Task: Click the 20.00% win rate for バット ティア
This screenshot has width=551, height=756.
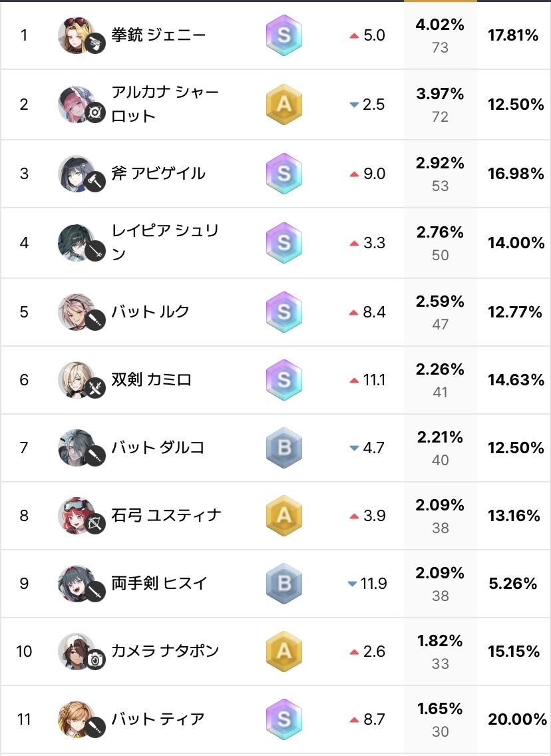Action: [x=513, y=719]
